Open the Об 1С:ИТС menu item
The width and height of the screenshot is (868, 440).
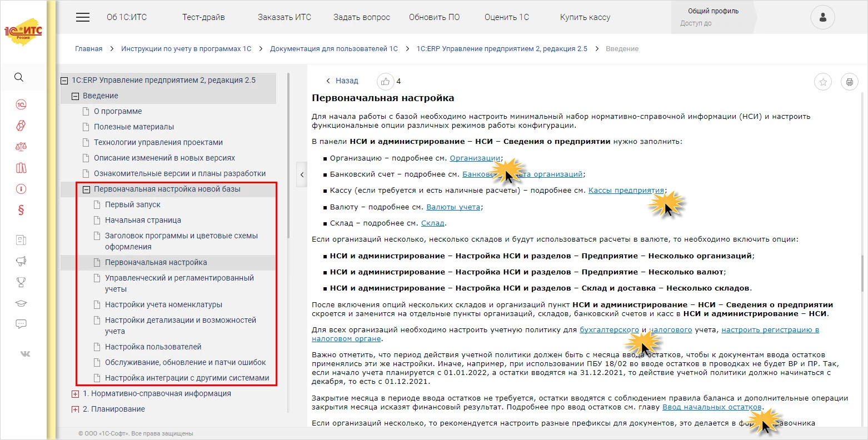point(127,17)
